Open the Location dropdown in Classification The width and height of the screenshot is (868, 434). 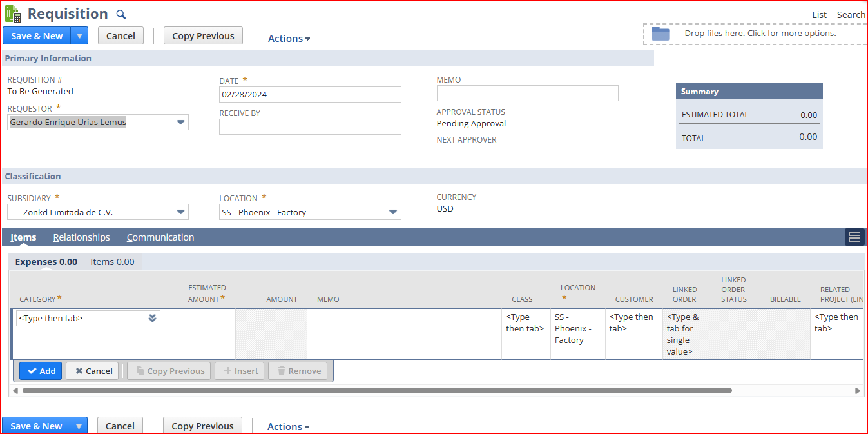pos(393,212)
